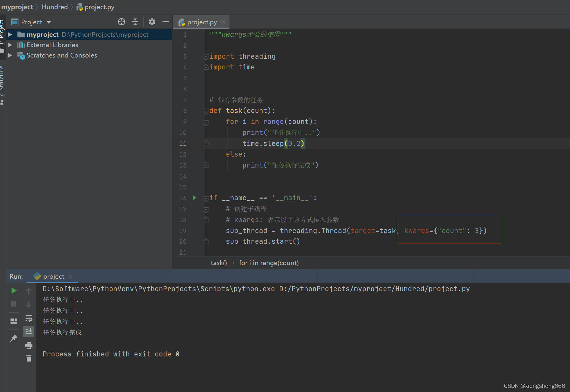The height and width of the screenshot is (392, 570).
Task: Click the green rerun button in Run panel
Action: 14,291
